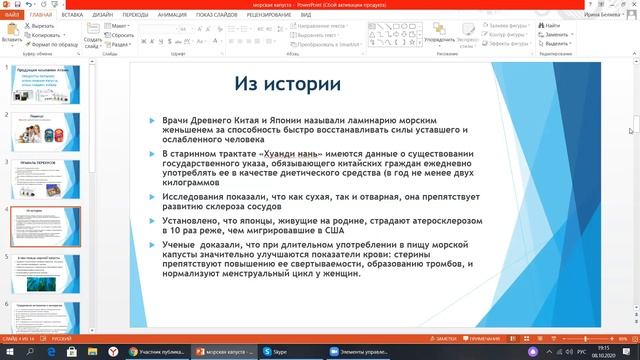Switch to the АНИМАЦИЯ tab
The width and height of the screenshot is (640, 360).
click(172, 15)
